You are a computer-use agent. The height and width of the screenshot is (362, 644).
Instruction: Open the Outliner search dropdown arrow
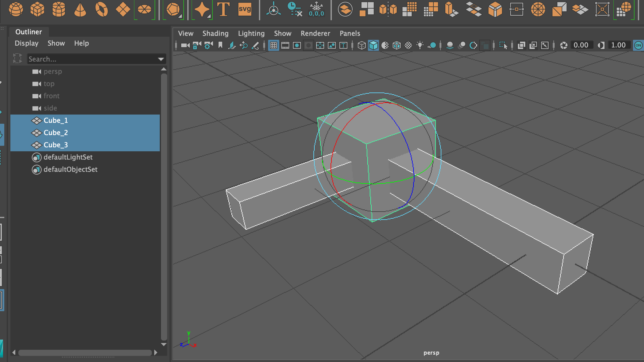pyautogui.click(x=160, y=59)
